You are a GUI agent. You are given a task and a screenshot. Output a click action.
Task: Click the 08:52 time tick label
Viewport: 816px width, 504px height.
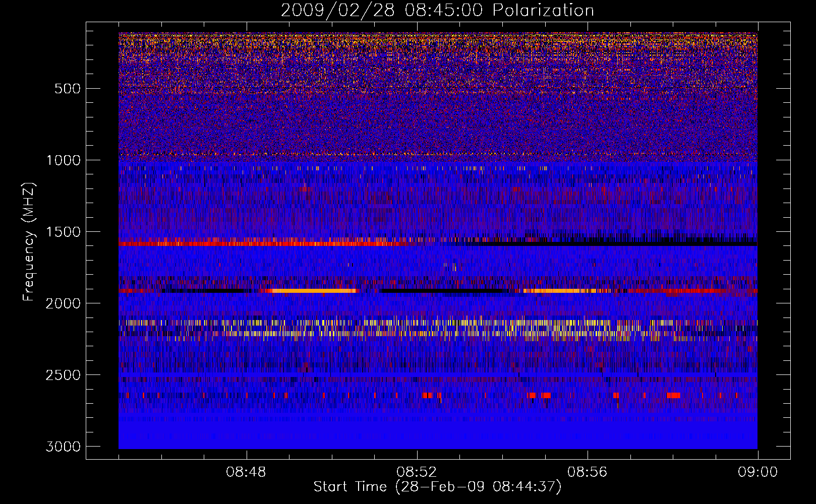pyautogui.click(x=417, y=473)
